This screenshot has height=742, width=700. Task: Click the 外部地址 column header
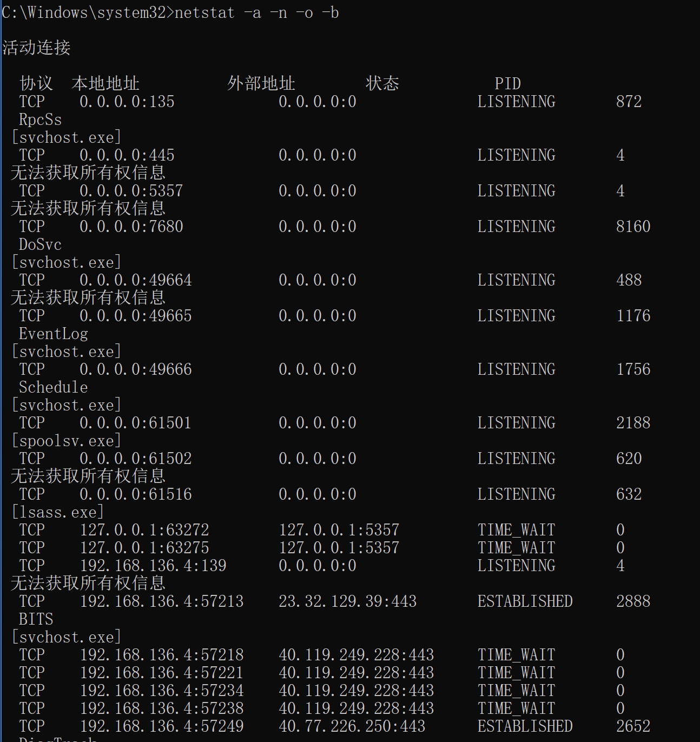tap(261, 83)
